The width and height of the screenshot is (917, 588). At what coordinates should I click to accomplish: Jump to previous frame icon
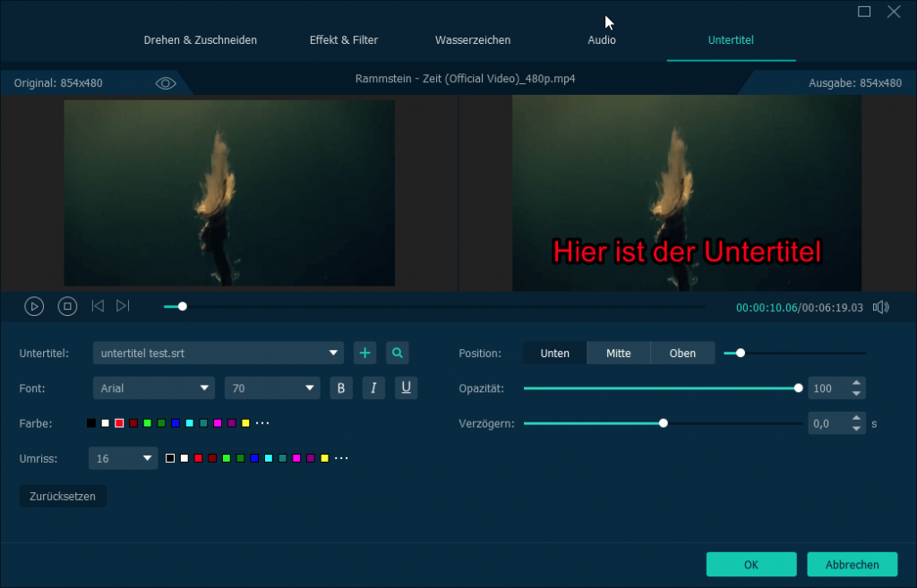(x=98, y=306)
